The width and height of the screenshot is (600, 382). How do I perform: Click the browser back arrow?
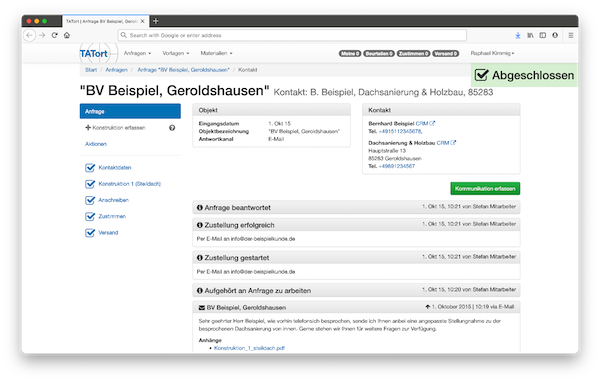29,35
